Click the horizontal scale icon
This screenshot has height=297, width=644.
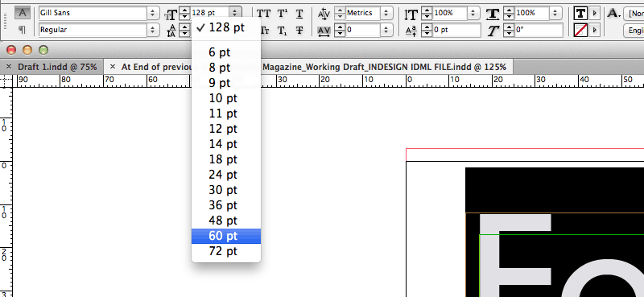click(493, 14)
